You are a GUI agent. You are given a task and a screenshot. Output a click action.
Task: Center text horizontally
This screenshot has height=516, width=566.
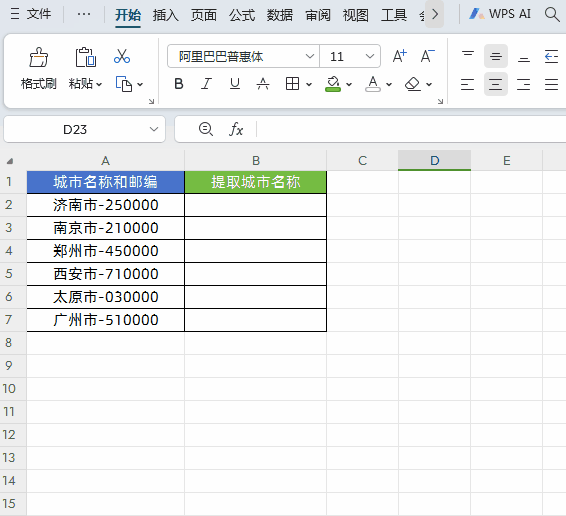[x=496, y=84]
